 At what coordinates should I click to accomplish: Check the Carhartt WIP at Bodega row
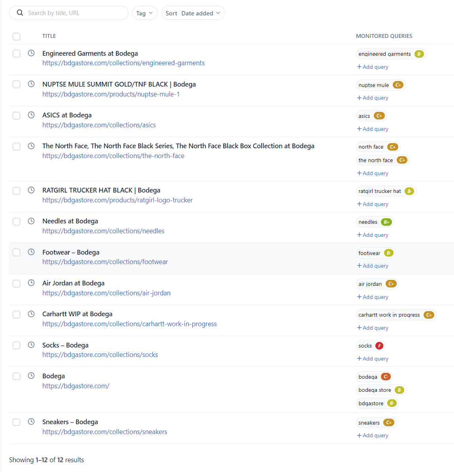click(16, 314)
